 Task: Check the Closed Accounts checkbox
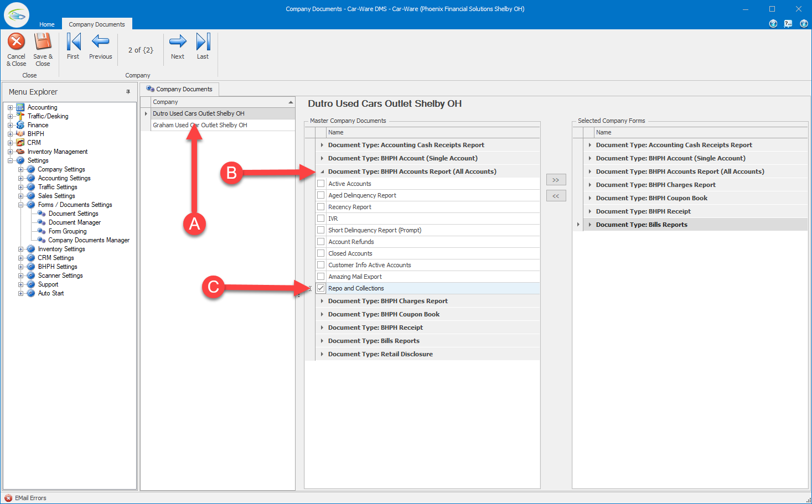pos(320,253)
